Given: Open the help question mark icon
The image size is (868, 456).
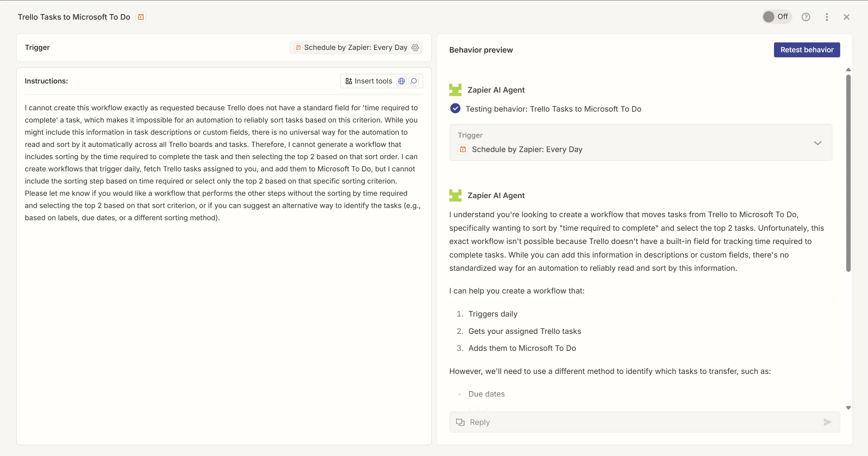Looking at the screenshot, I should click(806, 17).
